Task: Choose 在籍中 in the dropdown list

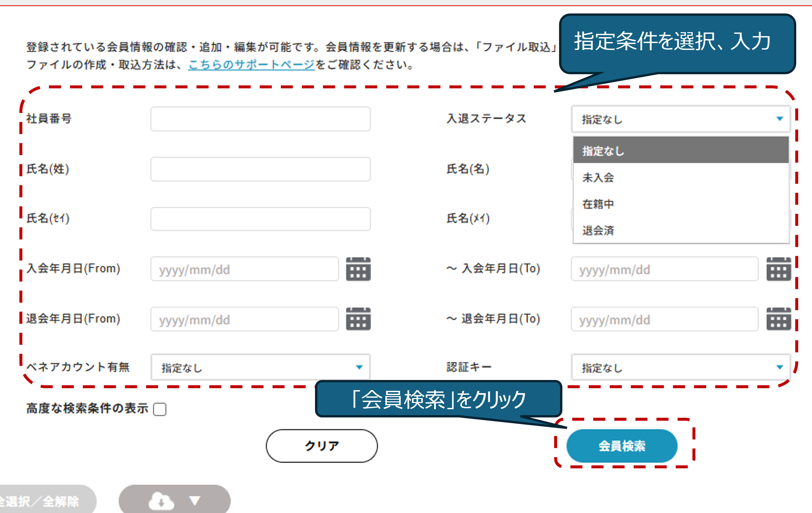Action: point(598,204)
